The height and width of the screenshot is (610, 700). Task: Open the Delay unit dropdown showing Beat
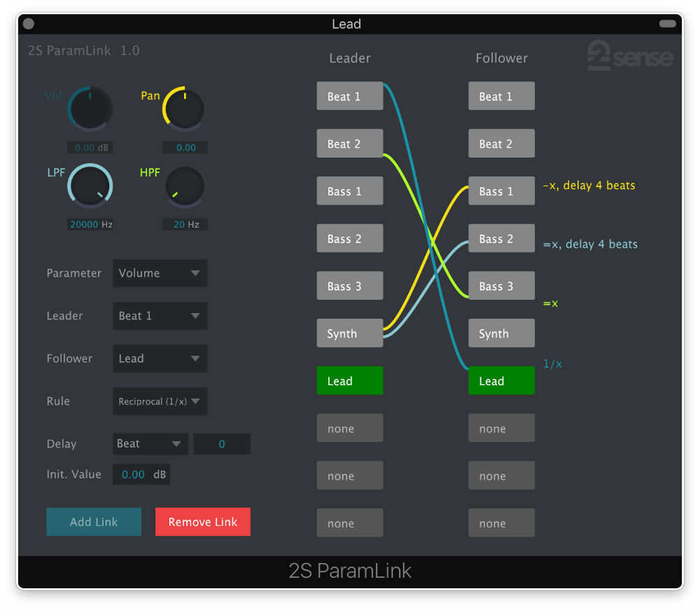[150, 444]
